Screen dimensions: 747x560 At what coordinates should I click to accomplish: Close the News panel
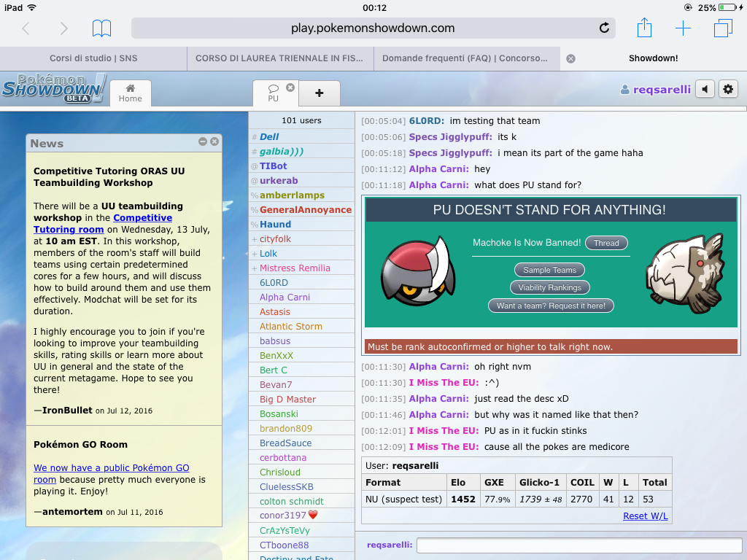(x=214, y=141)
